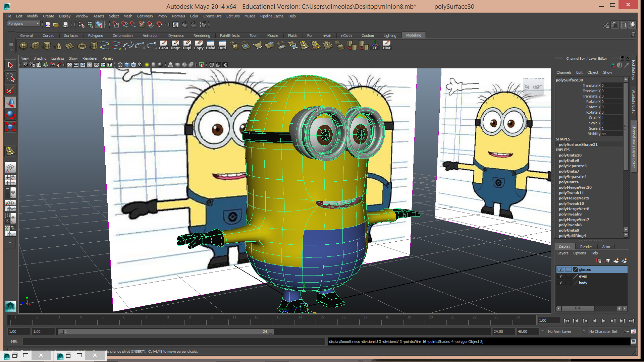Expand the shelf options arrow at left
This screenshot has width=644, height=362.
pyautogui.click(x=11, y=50)
